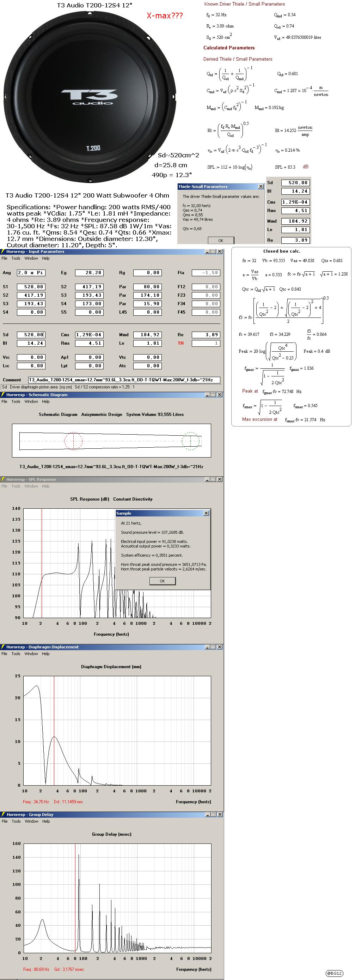Viewport: 355px width, 980px height.
Task: Click the S4 field showing 173,00
Action: (x=89, y=304)
